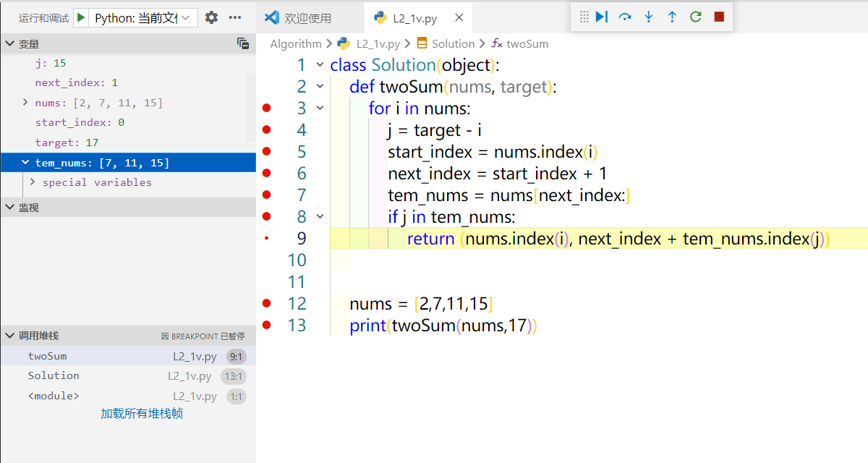Toggle the breakpoint on line 9

(x=266, y=238)
